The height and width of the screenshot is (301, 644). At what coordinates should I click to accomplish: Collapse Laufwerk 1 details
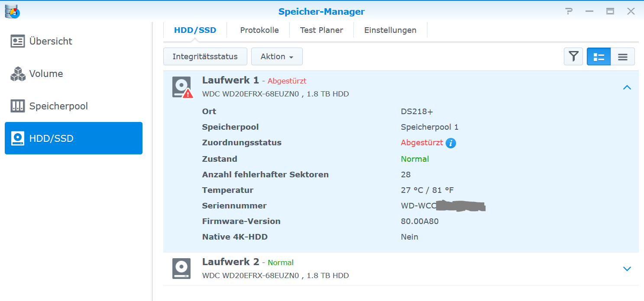(627, 87)
